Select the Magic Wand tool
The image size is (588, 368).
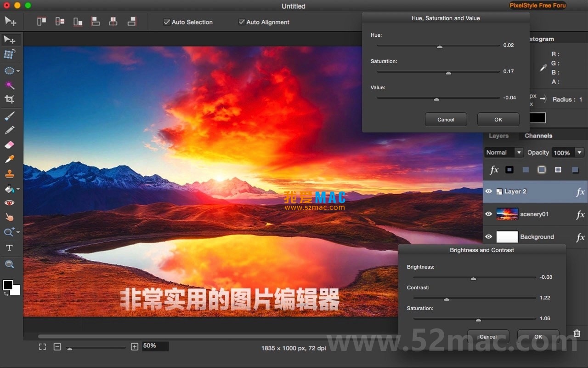click(10, 85)
